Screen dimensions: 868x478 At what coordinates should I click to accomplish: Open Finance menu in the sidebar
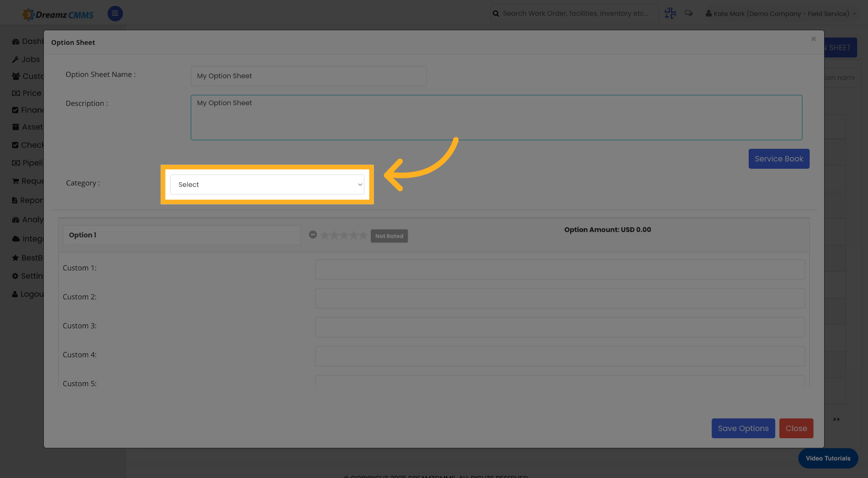click(28, 110)
